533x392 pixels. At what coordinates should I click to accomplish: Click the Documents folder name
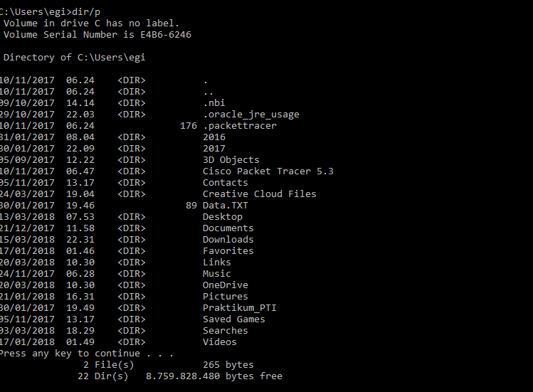click(x=228, y=228)
